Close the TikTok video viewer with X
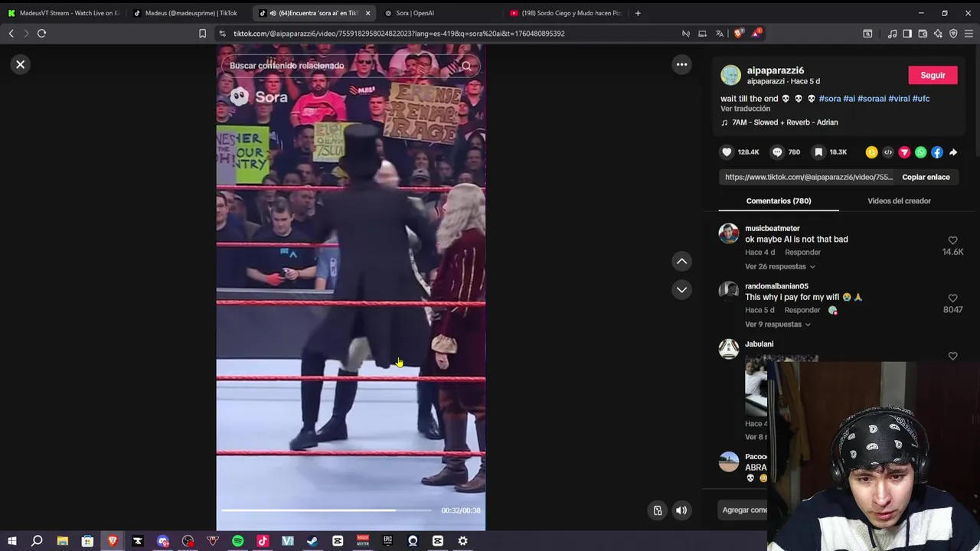Viewport: 980px width, 551px height. [21, 64]
